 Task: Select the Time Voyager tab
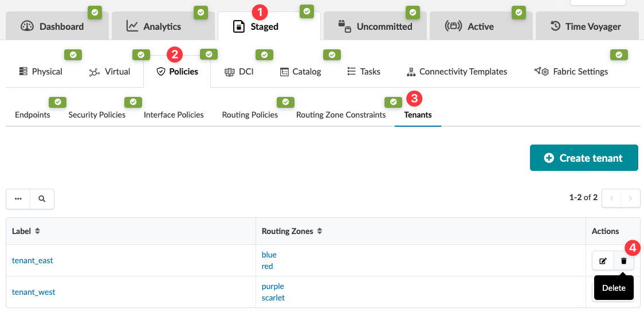[x=586, y=26]
